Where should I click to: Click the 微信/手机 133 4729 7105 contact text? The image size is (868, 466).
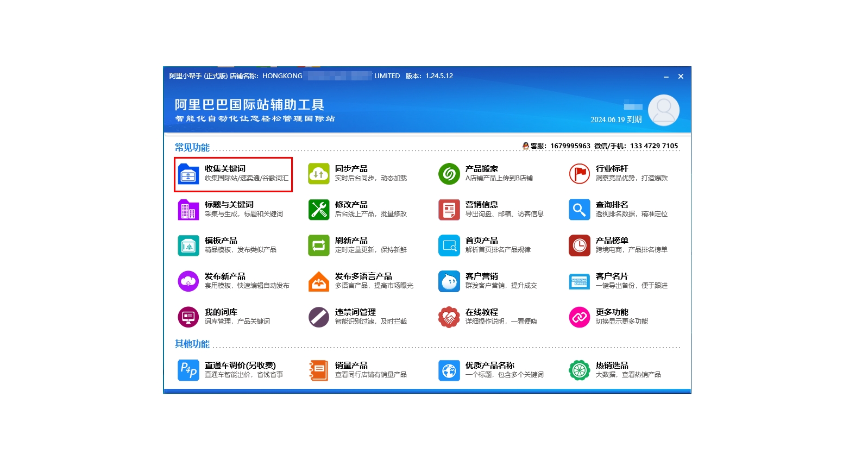pyautogui.click(x=636, y=146)
